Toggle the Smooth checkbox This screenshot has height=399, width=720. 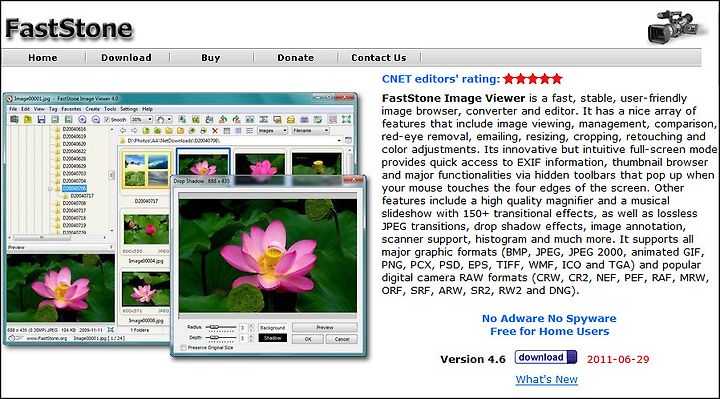[107, 119]
